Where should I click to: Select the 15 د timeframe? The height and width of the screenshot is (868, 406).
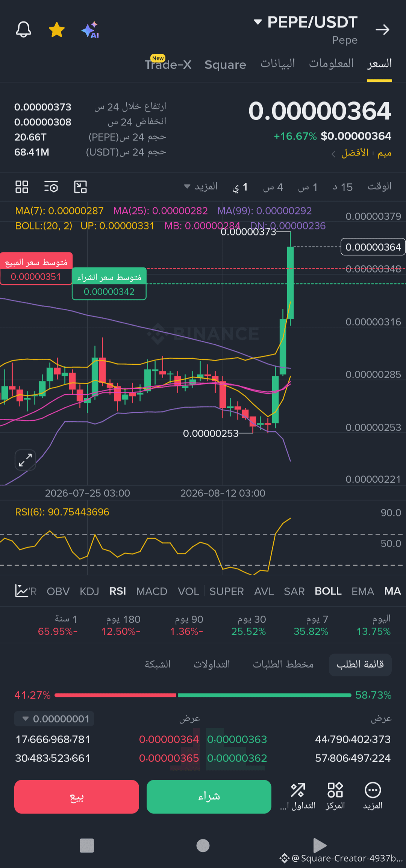pos(342,187)
